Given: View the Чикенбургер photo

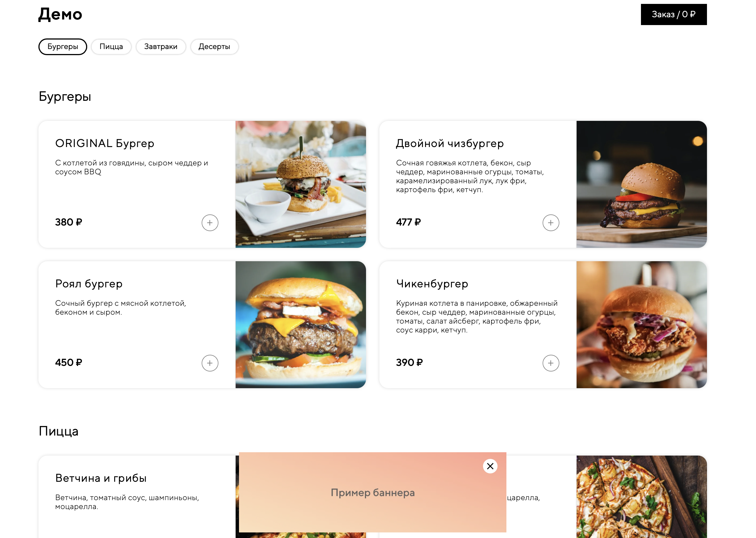Looking at the screenshot, I should pyautogui.click(x=641, y=325).
